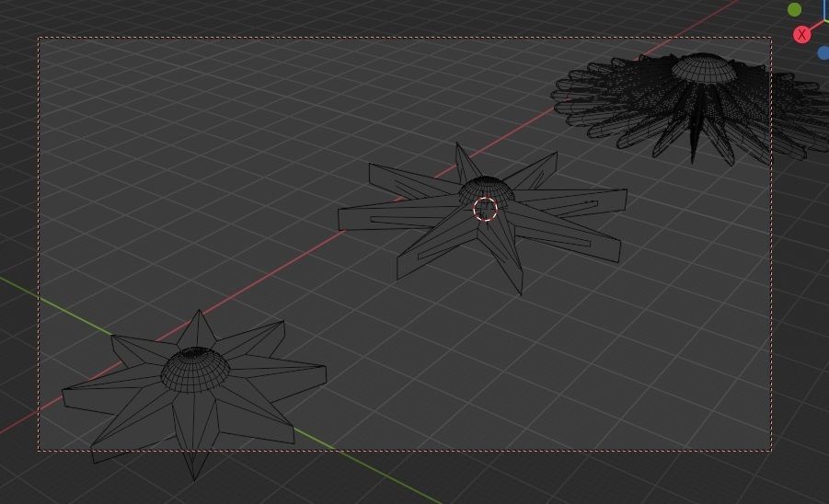Click the red X axis gizmo handle
The height and width of the screenshot is (504, 829).
click(x=801, y=35)
